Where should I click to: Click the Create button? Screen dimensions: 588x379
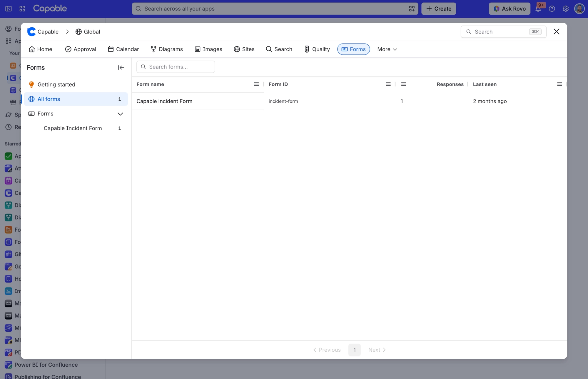click(439, 9)
